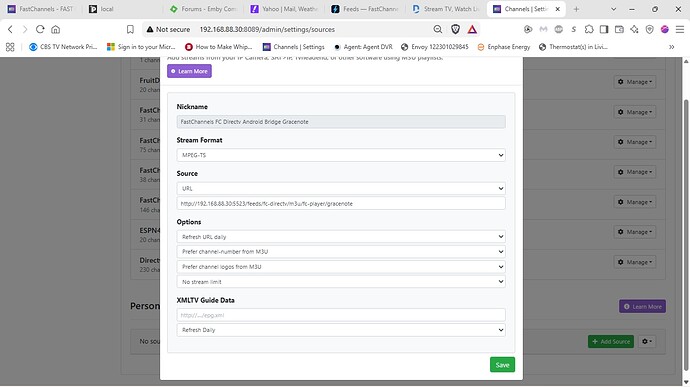690x387 pixels.
Task: Open Agent: Agent DVR bookmark
Action: (363, 47)
